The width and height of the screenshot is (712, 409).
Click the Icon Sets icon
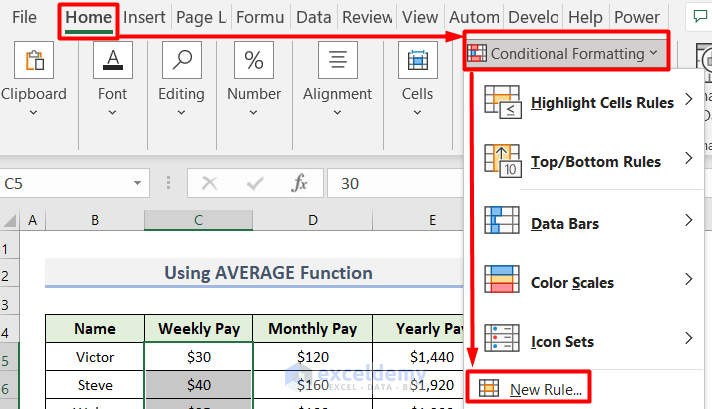tap(501, 338)
